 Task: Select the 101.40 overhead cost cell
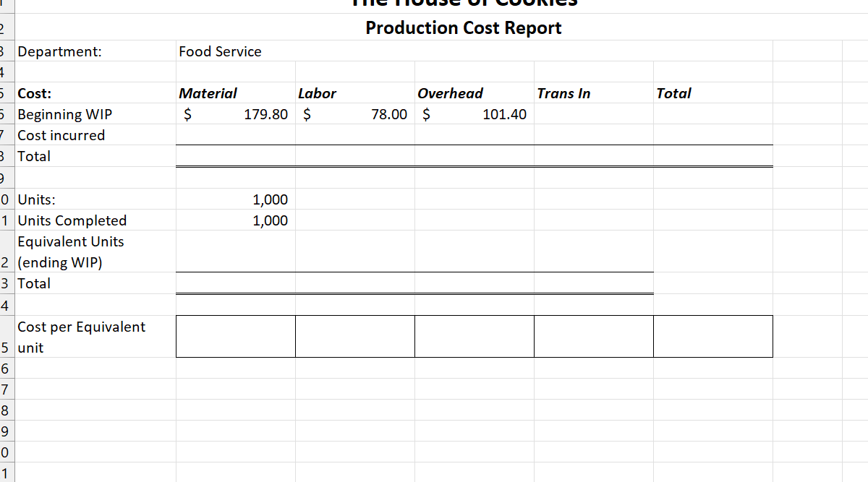click(x=475, y=114)
